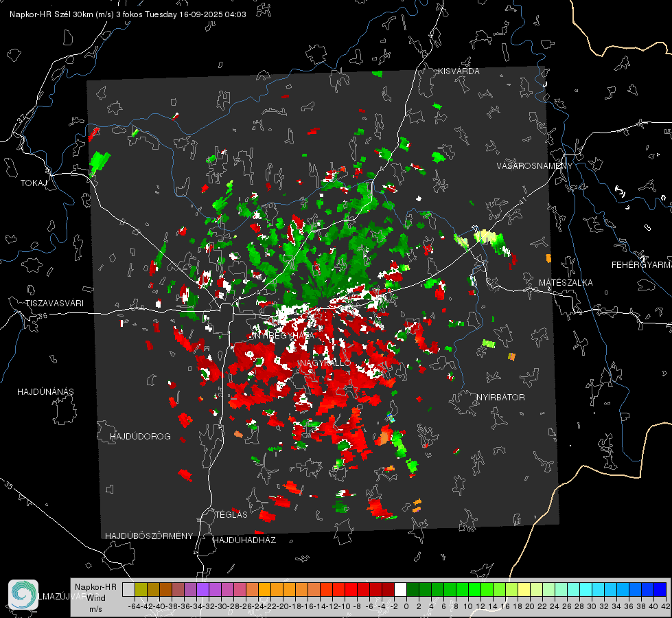Click the TÉGLÁS town label
Screen dimensions: 672x618
coord(231,515)
